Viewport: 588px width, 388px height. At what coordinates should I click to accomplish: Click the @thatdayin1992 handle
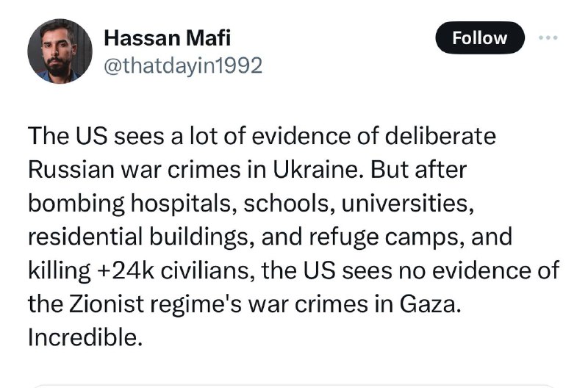(x=183, y=65)
